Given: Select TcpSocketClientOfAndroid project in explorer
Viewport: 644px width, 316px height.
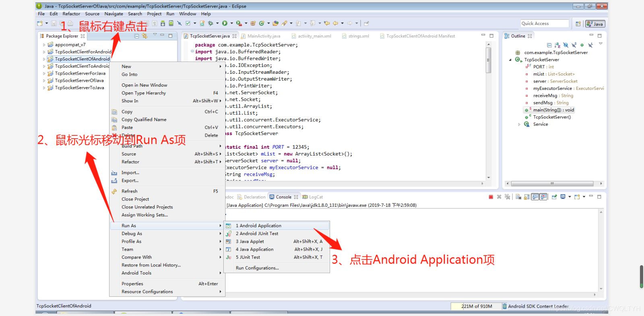Looking at the screenshot, I should 78,59.
